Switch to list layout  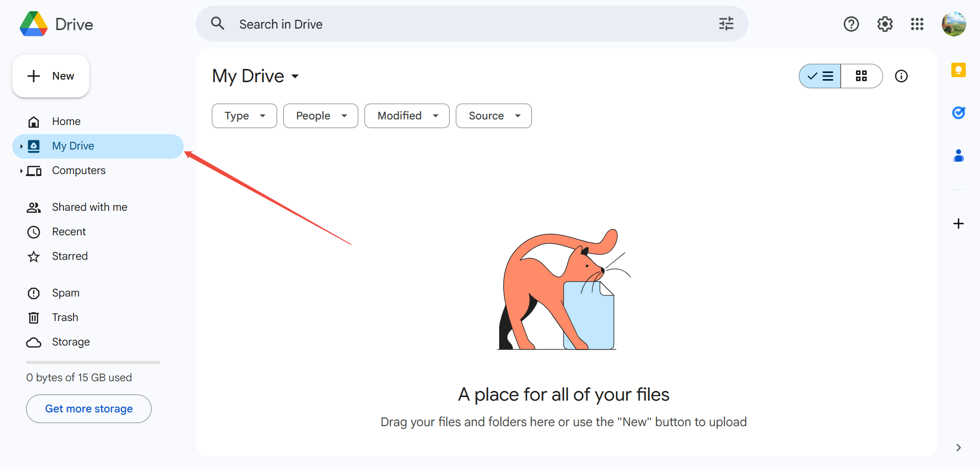coord(820,76)
